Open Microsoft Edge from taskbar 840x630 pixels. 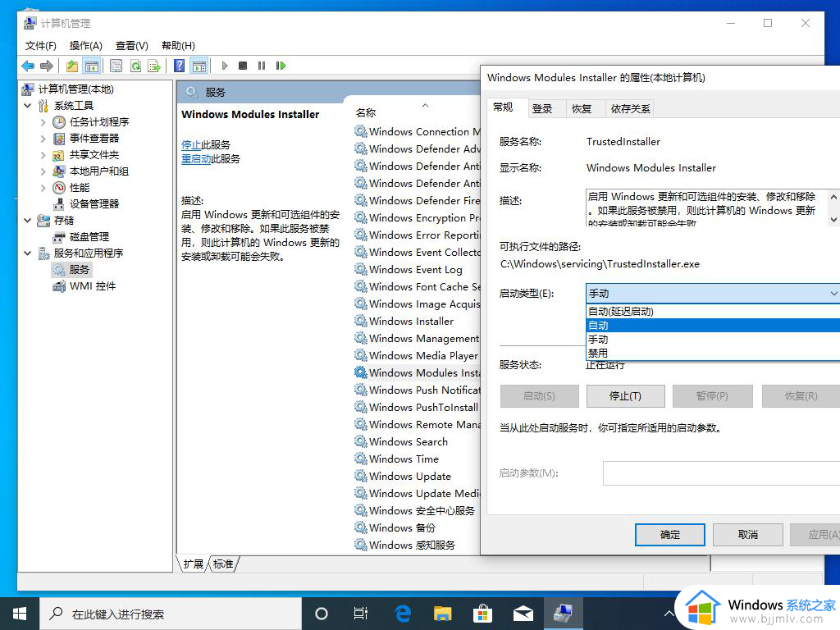[x=402, y=614]
